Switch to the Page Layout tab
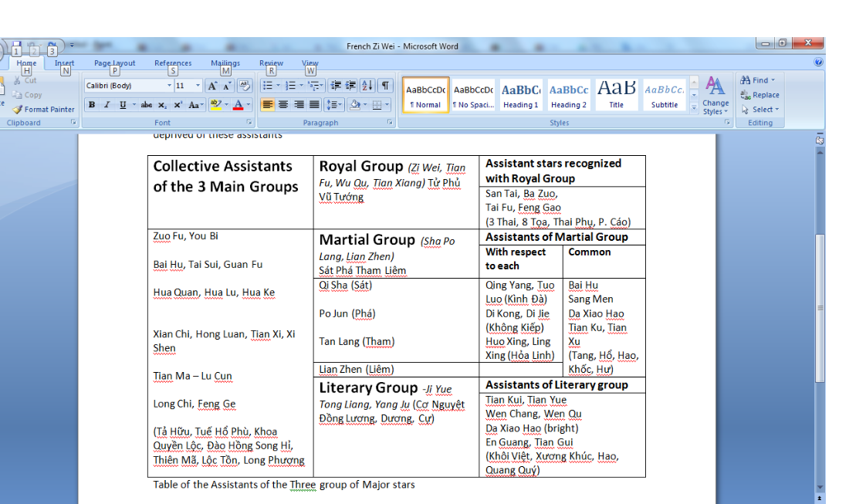This screenshot has height=504, width=849. point(114,63)
